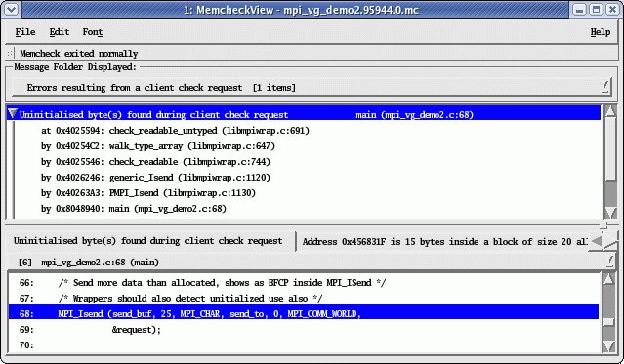Click the source view scroll down arrow

[x=609, y=346]
